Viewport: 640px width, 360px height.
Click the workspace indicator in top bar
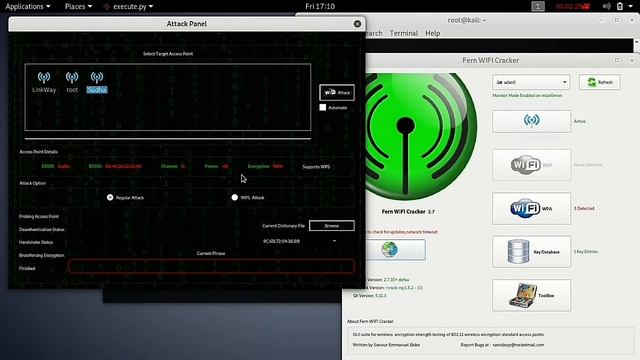click(x=538, y=6)
